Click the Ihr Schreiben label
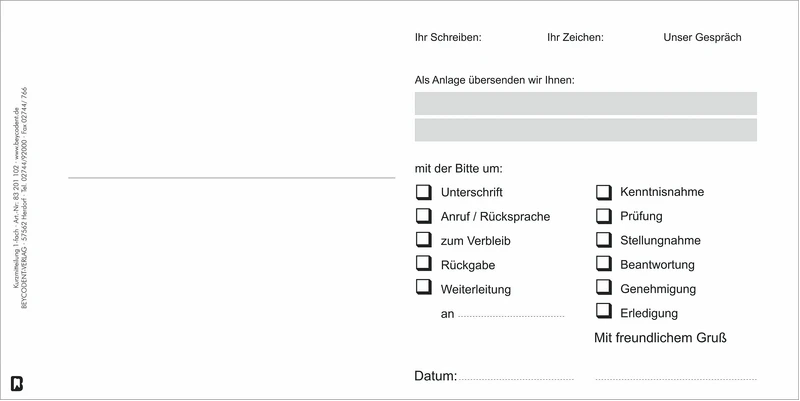This screenshot has width=800, height=401. pos(448,38)
